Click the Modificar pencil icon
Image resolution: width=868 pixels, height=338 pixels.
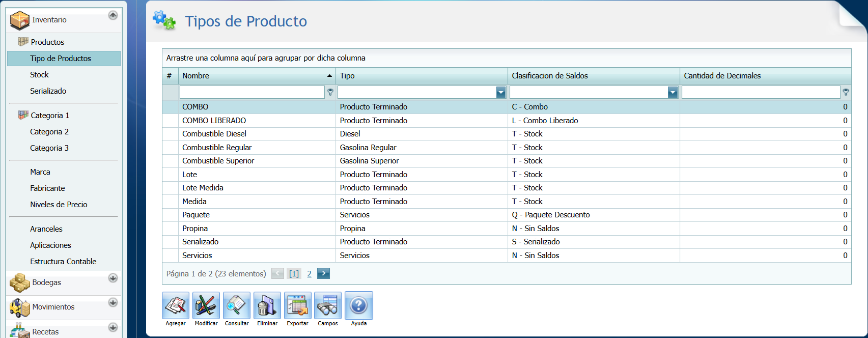coord(206,305)
